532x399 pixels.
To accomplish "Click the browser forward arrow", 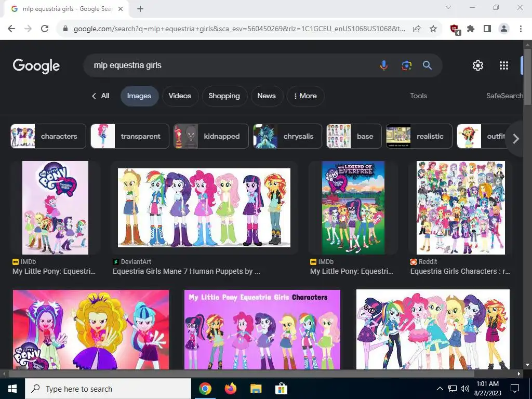I will [28, 29].
